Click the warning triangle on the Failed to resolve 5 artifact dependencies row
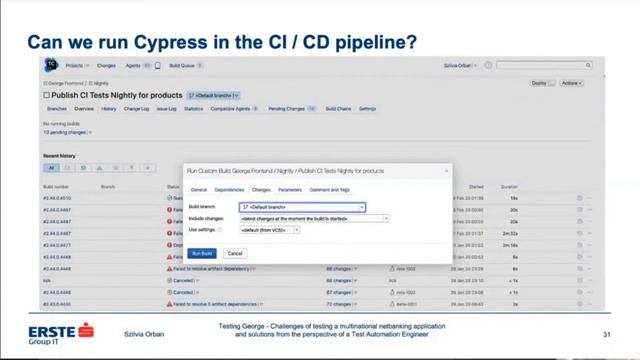The width and height of the screenshot is (640, 360). [x=169, y=304]
